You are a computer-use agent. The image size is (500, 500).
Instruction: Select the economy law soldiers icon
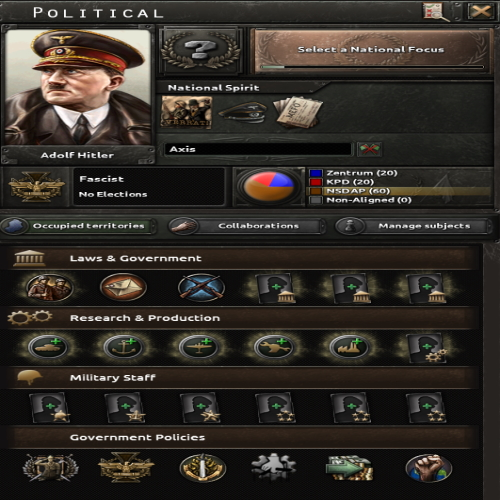(x=50, y=288)
